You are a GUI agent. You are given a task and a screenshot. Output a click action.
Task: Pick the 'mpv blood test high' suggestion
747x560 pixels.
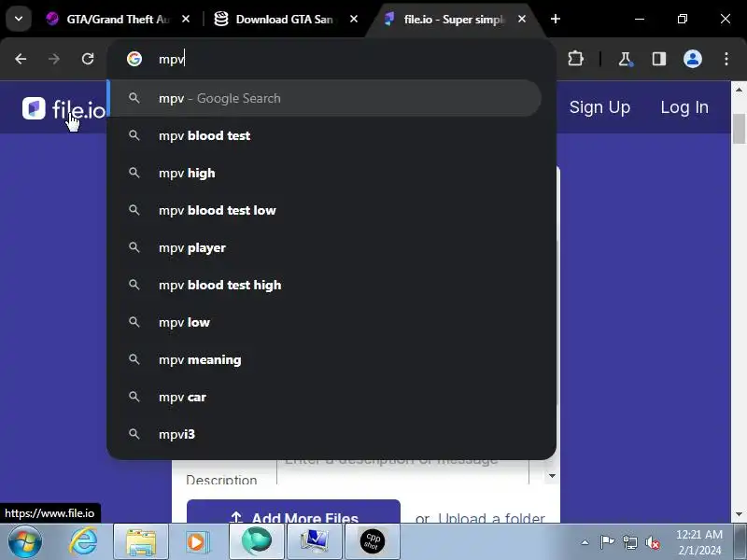pyautogui.click(x=325, y=285)
